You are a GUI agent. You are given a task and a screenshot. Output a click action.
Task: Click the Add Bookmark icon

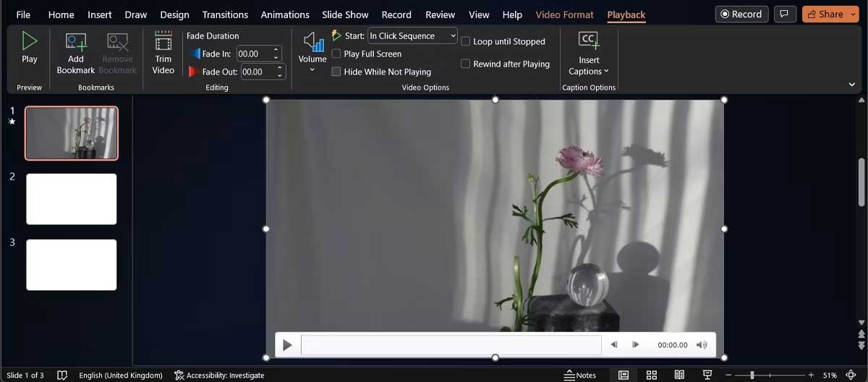[76, 42]
